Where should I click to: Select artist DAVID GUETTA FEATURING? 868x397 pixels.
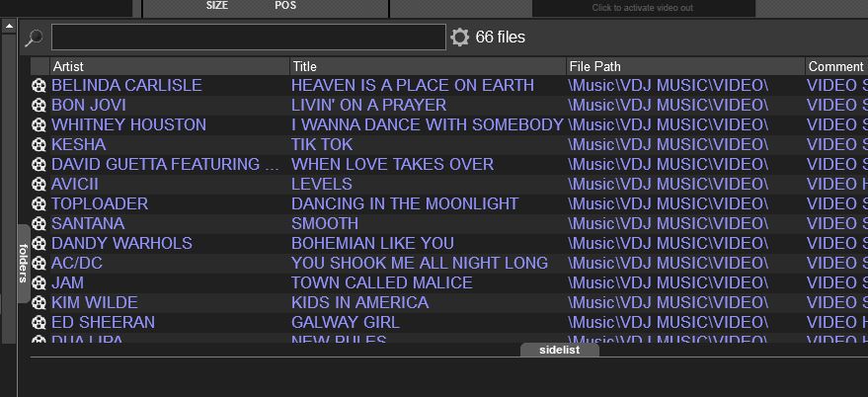(x=166, y=165)
